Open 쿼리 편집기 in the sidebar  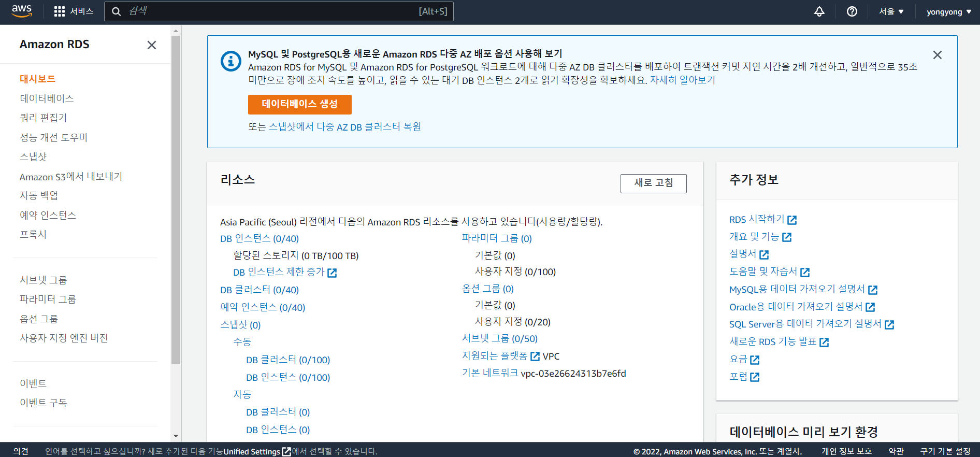(x=44, y=118)
